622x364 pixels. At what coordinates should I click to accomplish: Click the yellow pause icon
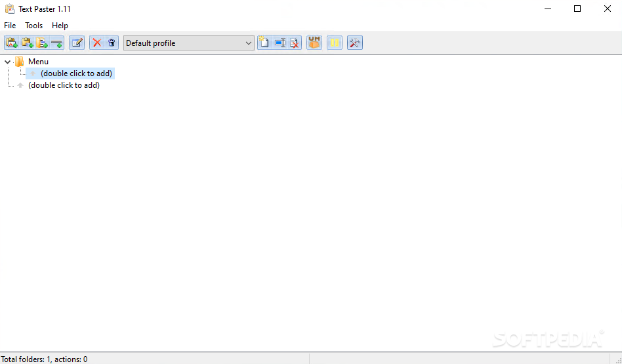(x=335, y=43)
